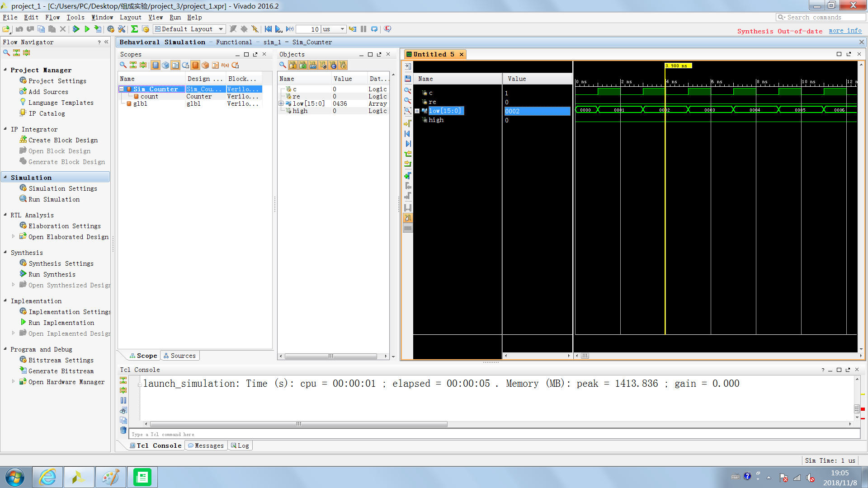The image size is (868, 488).
Task: Toggle input ports filter in Objects
Action: click(x=293, y=66)
